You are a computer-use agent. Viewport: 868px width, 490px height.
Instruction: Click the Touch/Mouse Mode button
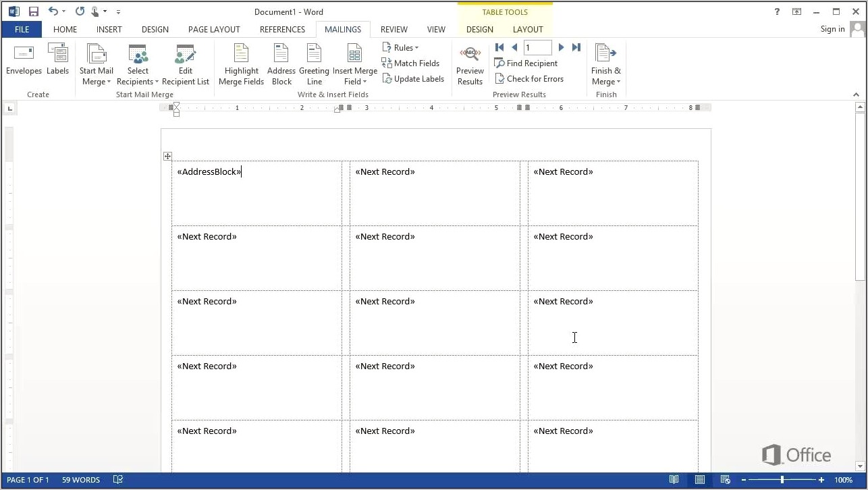tap(97, 11)
